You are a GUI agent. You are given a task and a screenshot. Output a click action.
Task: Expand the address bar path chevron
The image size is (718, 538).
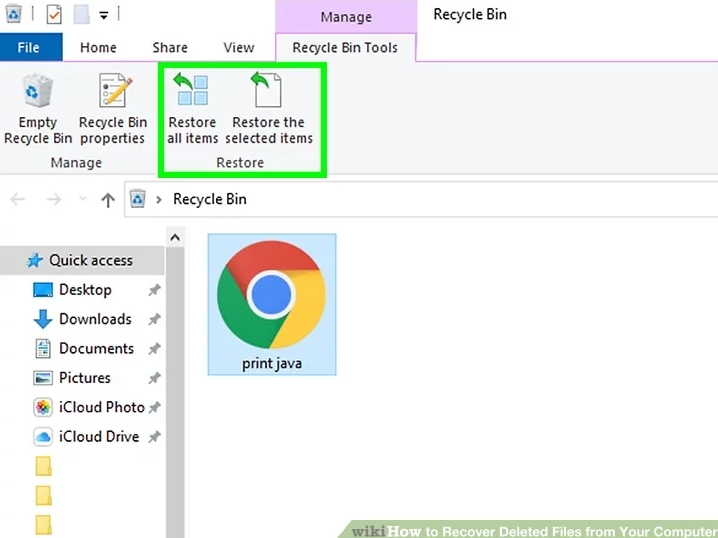tap(159, 199)
